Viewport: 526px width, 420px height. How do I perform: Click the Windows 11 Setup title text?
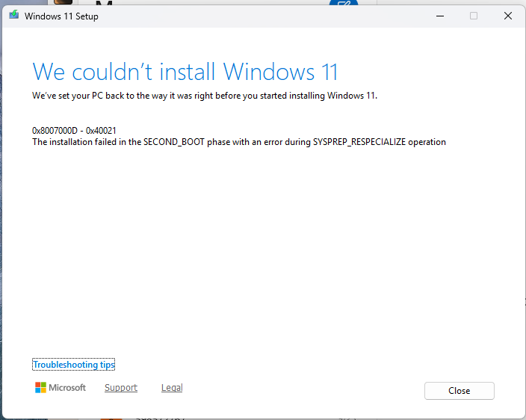pos(61,16)
